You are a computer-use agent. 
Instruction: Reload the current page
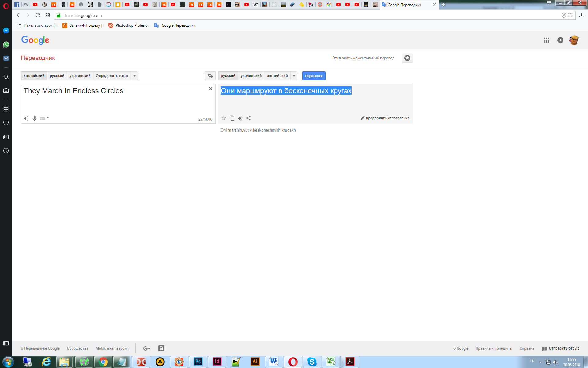[38, 15]
